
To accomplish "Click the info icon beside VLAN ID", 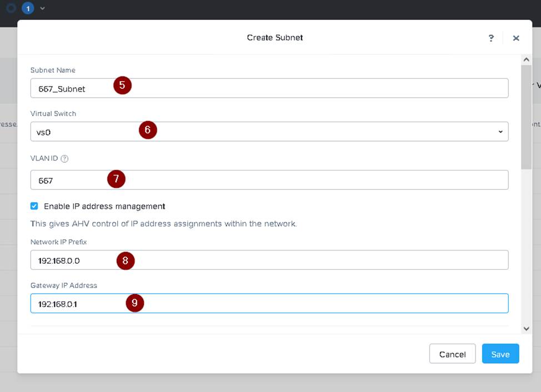I will (64, 158).
